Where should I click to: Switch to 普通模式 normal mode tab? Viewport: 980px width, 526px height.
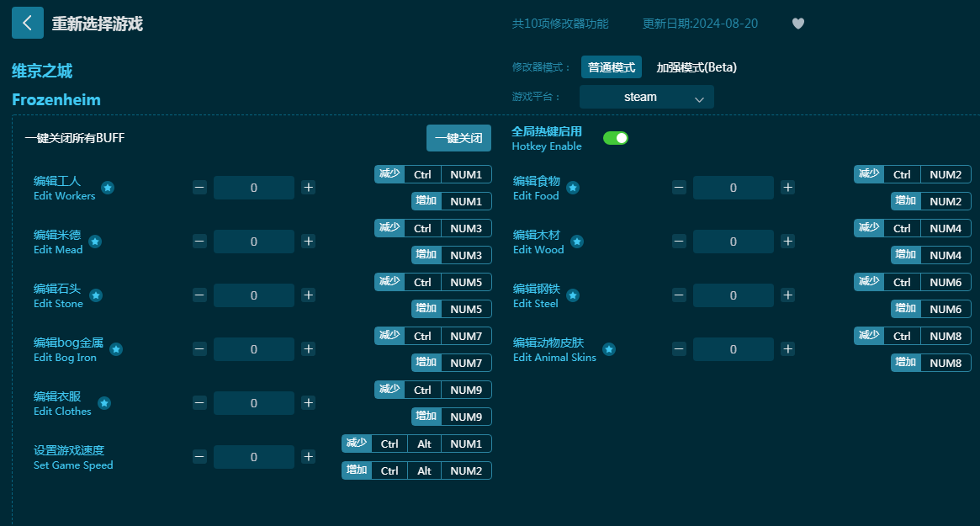tap(612, 67)
